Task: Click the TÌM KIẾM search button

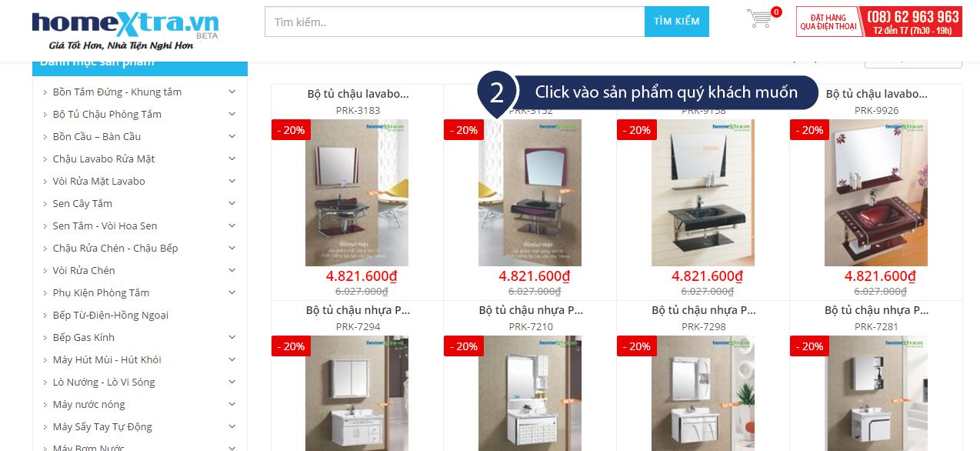Action: [677, 22]
